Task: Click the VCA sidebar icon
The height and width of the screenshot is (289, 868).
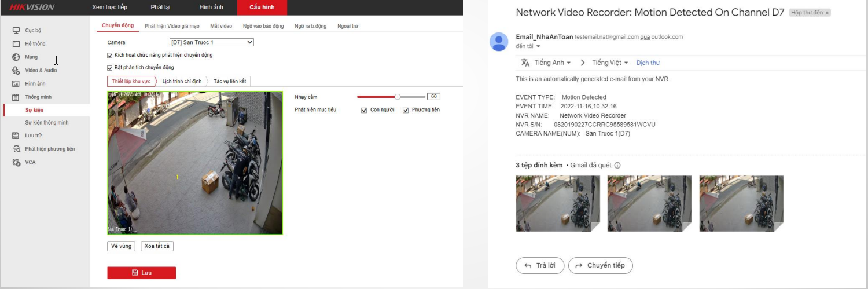Action: tap(17, 162)
